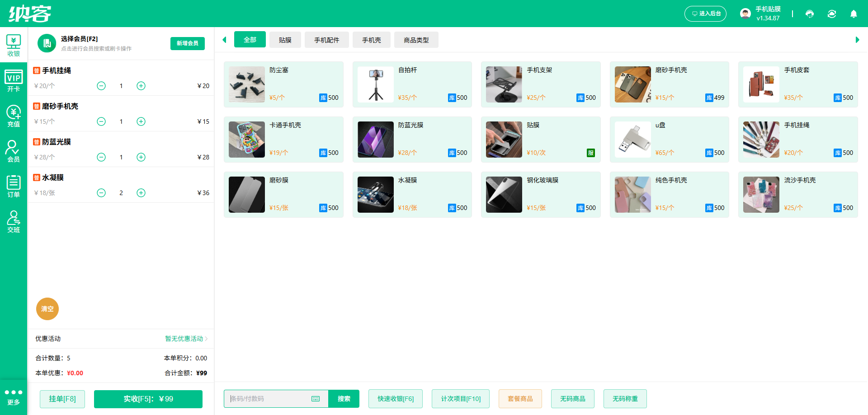Open the on-screen keyboard icon in search box
The image size is (868, 415).
point(316,399)
